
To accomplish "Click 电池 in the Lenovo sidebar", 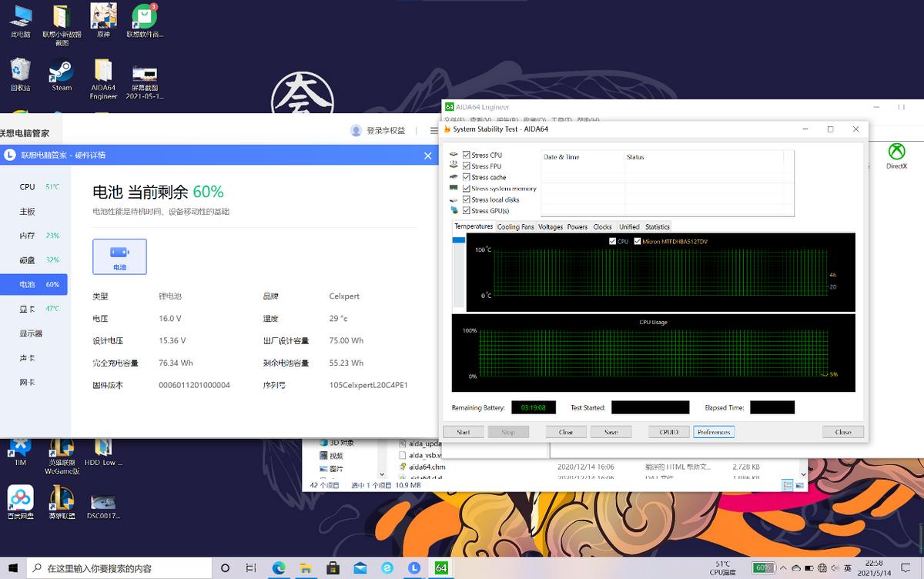I will pyautogui.click(x=28, y=284).
